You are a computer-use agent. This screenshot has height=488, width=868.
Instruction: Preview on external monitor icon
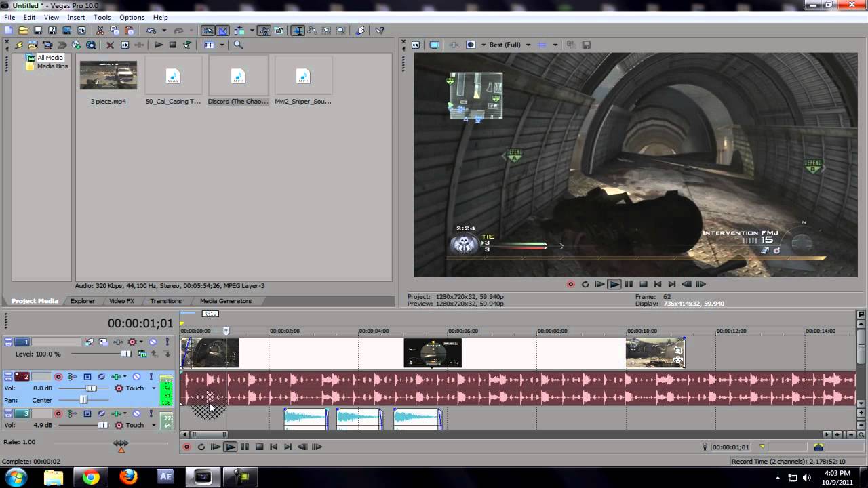[x=435, y=45]
